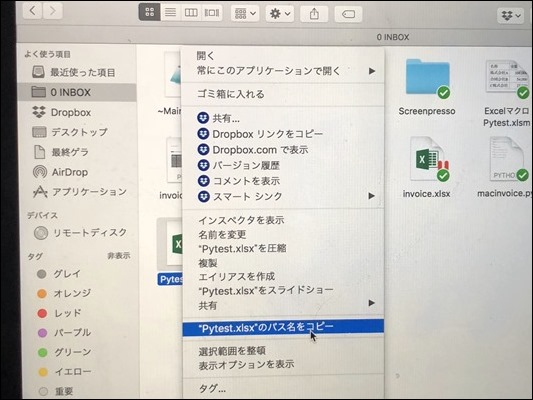Choose "Pytest.xlsx"をスライドショー
The image size is (533, 400).
(x=283, y=291)
